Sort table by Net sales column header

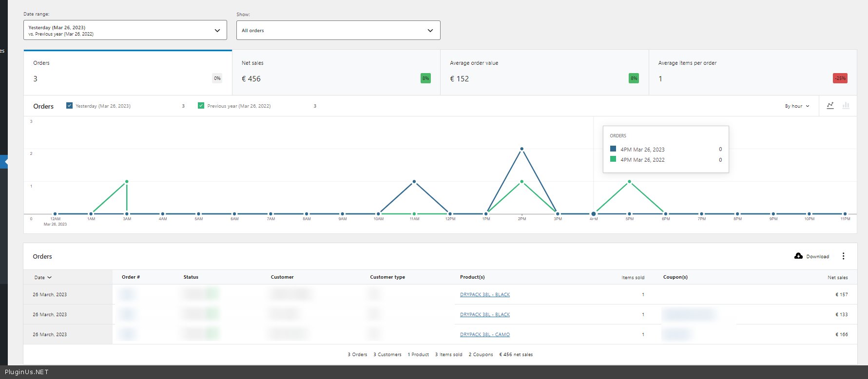point(837,278)
